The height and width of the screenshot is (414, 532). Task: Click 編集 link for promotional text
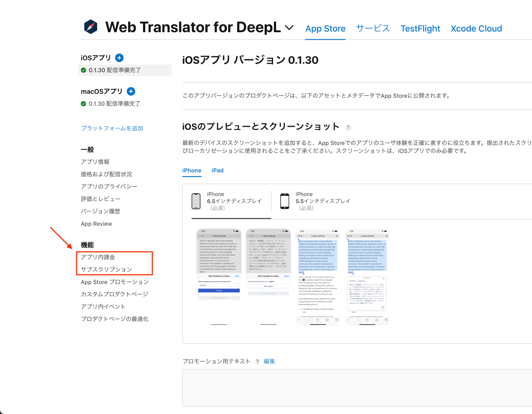(x=269, y=361)
